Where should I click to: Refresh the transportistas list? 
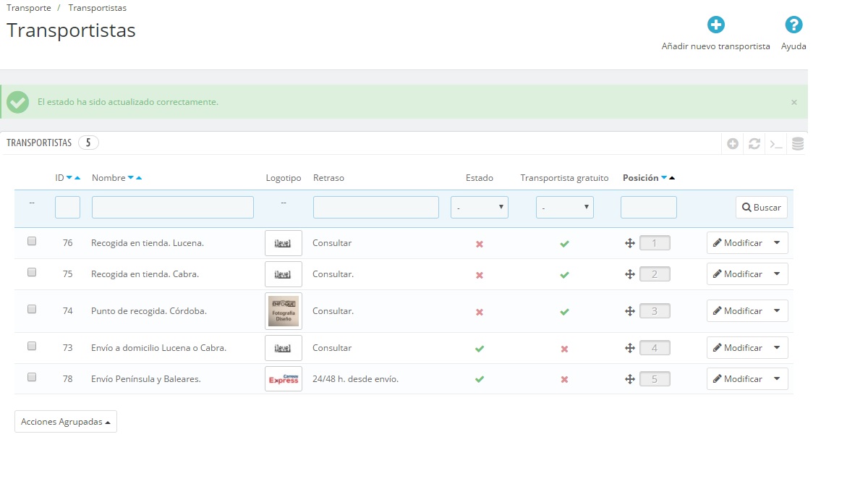tap(754, 144)
